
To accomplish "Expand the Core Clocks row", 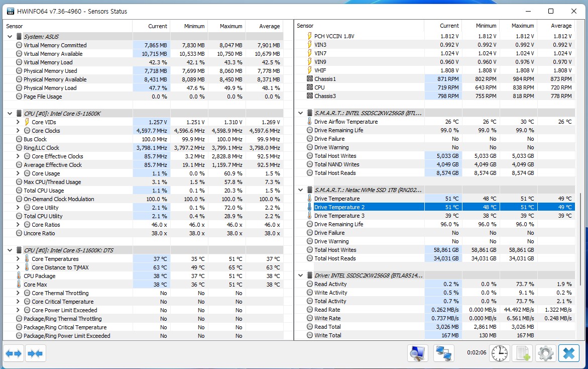I will click(18, 131).
